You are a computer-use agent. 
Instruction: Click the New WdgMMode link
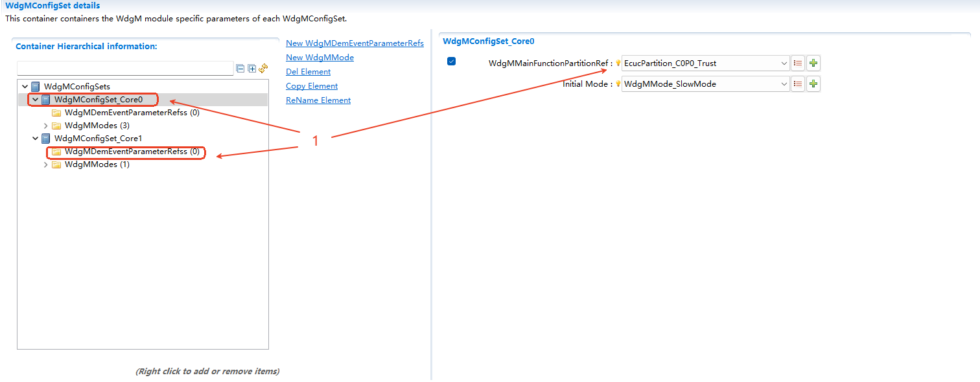tap(320, 58)
